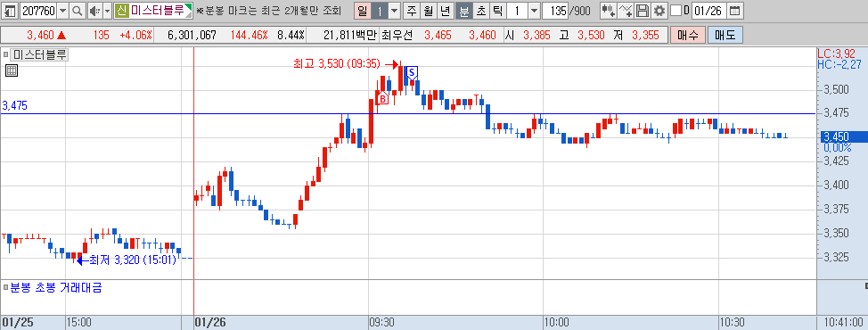Open the calendar date picker icon

[x=734, y=10]
